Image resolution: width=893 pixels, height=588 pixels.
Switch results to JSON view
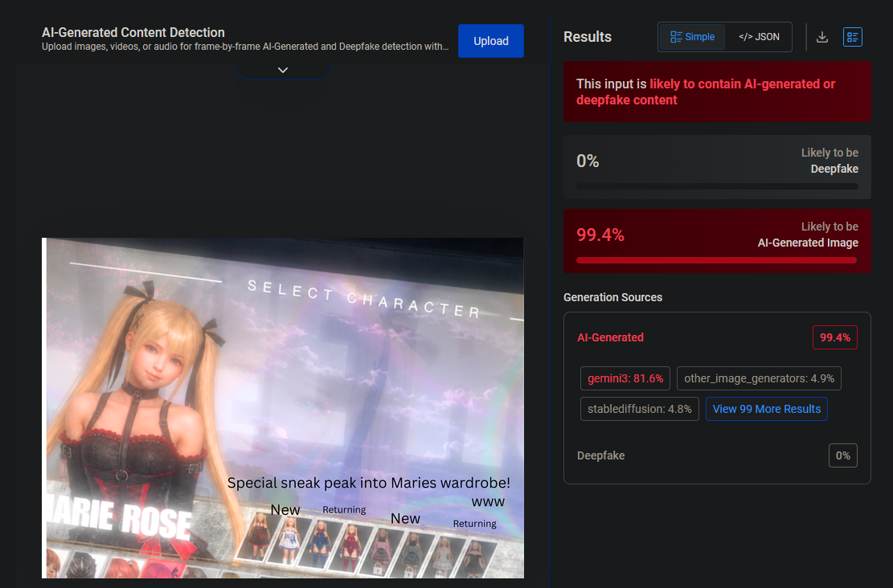pos(759,37)
